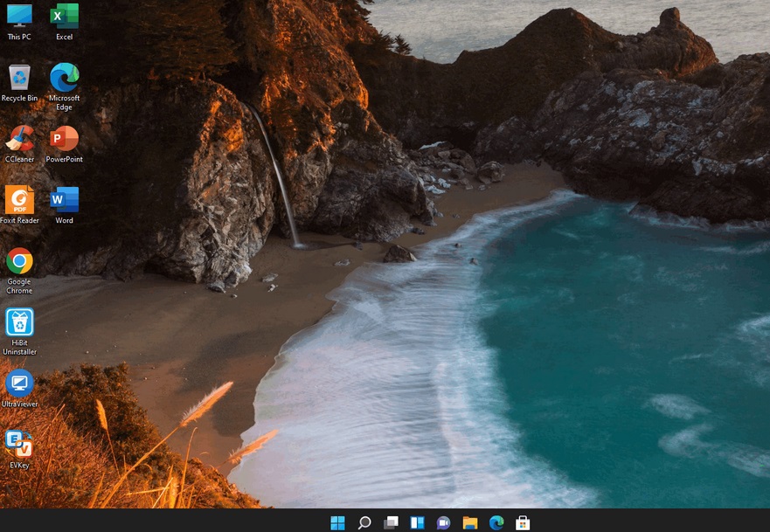Open Teams Chat from the taskbar
Image resolution: width=770 pixels, height=532 pixels.
click(x=443, y=522)
